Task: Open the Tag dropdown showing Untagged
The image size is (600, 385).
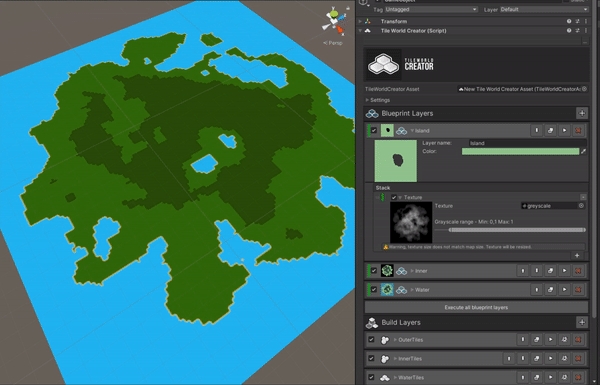Action: click(x=431, y=9)
